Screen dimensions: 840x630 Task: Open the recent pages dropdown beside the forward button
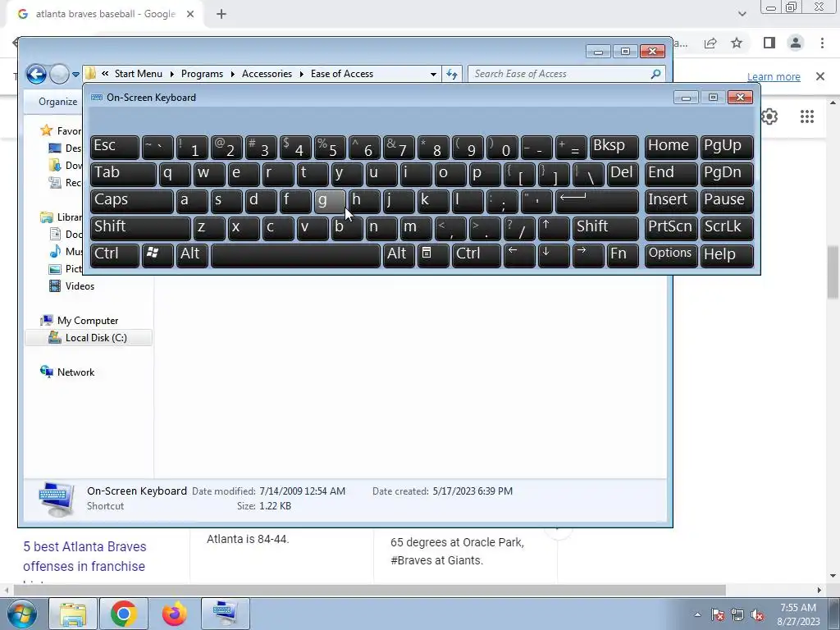click(x=75, y=75)
